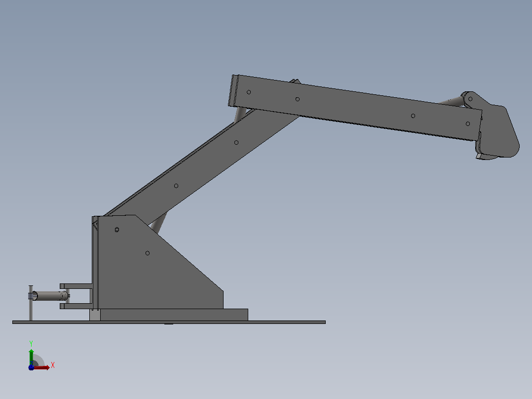Click the green Y axis arrow of the triad
Viewport: 532px width, 399px height.
pyautogui.click(x=31, y=356)
